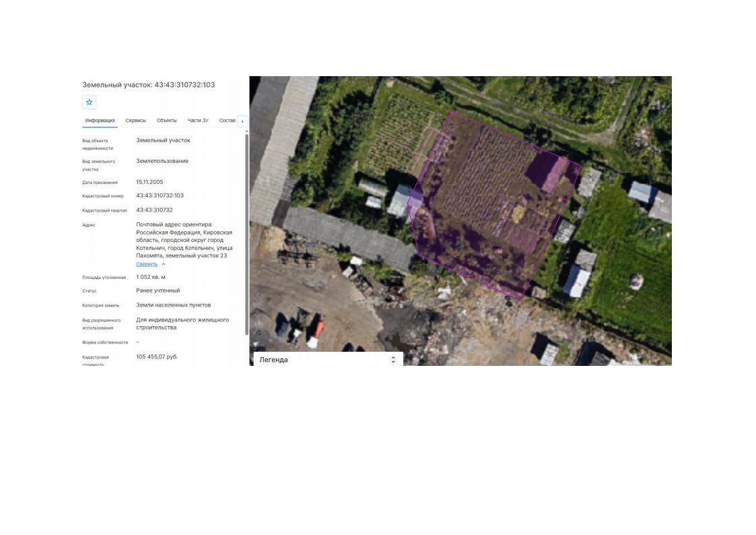Click the Земельный участок object type value
This screenshot has height=535, width=756.
coord(163,140)
